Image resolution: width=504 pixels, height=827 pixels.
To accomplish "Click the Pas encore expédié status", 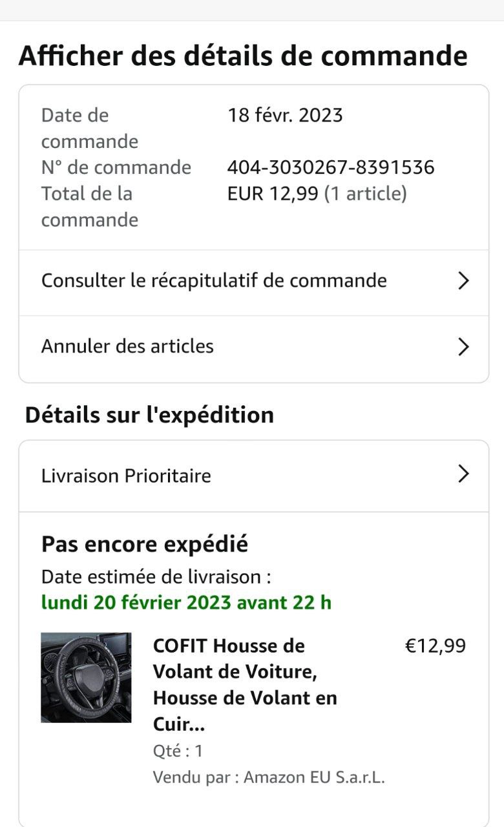I will [145, 544].
